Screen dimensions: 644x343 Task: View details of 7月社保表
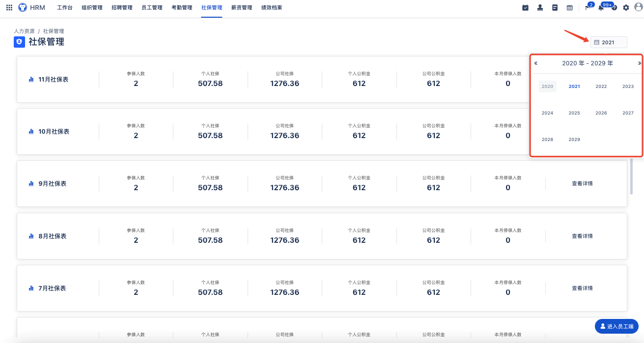pyautogui.click(x=582, y=288)
